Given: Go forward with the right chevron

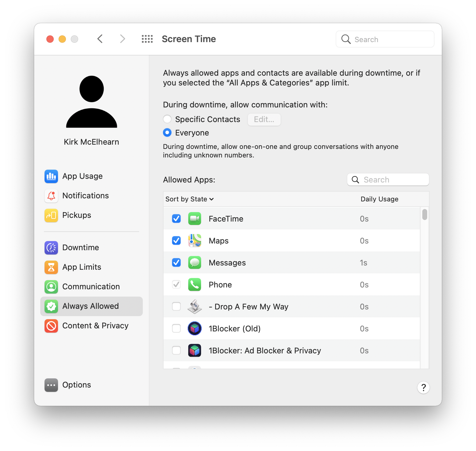Looking at the screenshot, I should pyautogui.click(x=122, y=39).
